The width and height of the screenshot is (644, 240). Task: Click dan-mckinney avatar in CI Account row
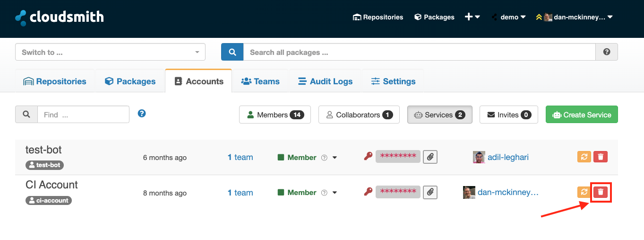(469, 192)
